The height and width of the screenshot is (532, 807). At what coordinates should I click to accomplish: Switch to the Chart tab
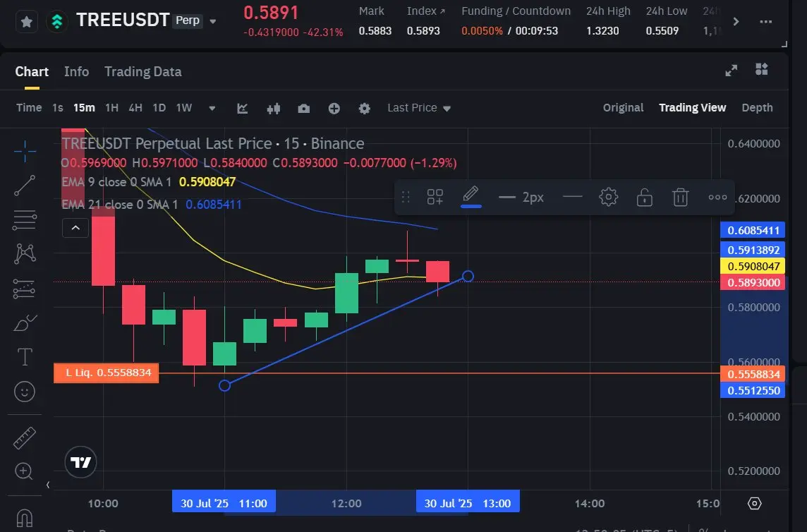click(x=32, y=71)
